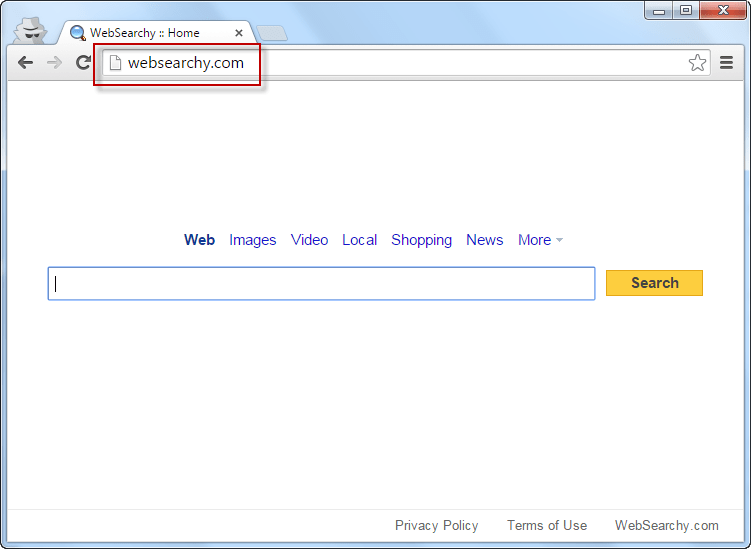The image size is (751, 549).
Task: Switch to Shopping search
Action: [421, 240]
